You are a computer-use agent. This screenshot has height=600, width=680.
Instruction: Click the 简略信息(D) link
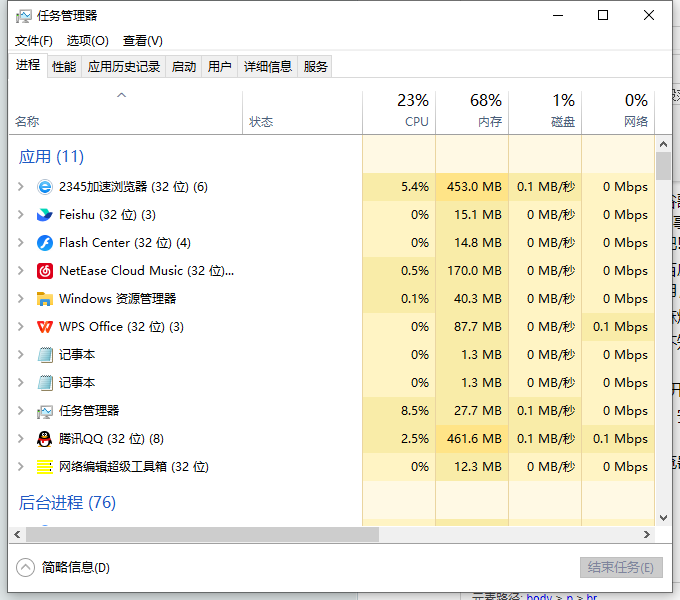click(76, 567)
